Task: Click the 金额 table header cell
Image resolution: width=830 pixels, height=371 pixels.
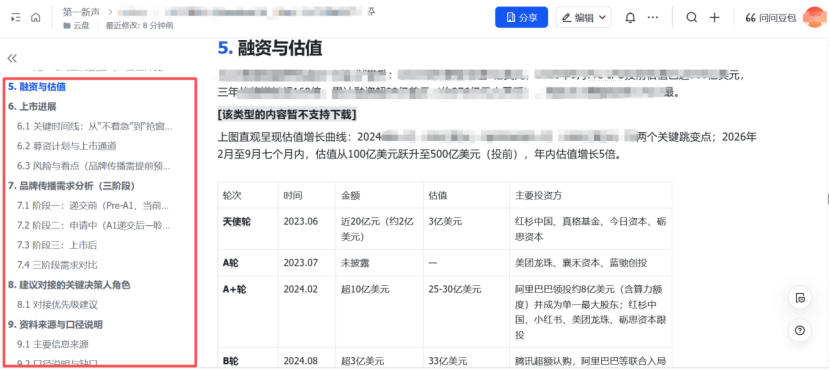Action: point(380,195)
